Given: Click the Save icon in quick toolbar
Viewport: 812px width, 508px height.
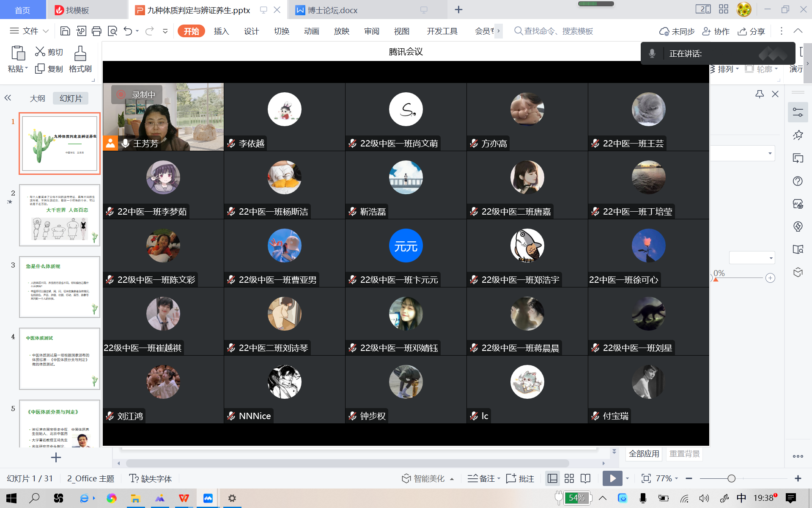Looking at the screenshot, I should click(x=65, y=31).
